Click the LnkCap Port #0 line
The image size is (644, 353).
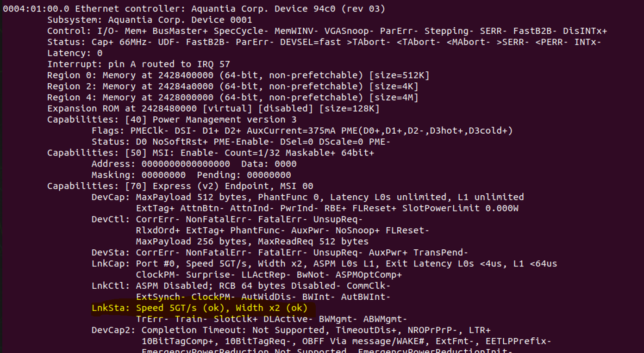324,264
